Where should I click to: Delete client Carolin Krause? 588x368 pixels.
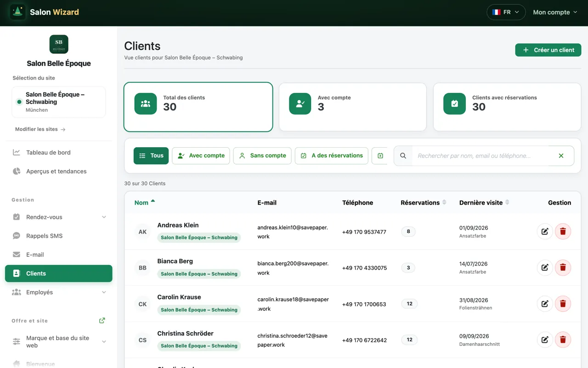click(x=563, y=304)
